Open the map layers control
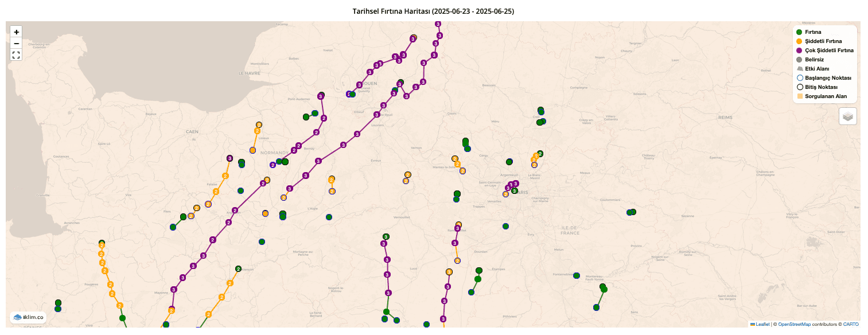Image resolution: width=868 pixels, height=335 pixels. pos(847,116)
